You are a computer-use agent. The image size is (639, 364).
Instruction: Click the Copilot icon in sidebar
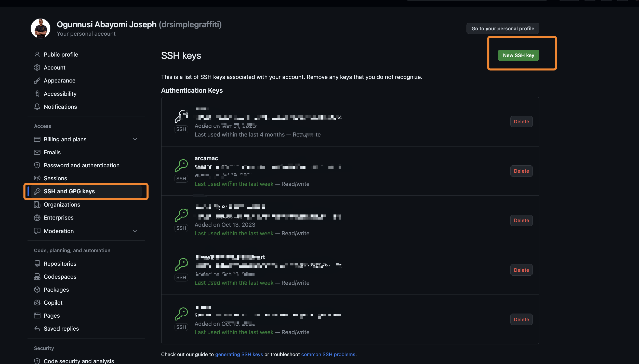point(37,303)
